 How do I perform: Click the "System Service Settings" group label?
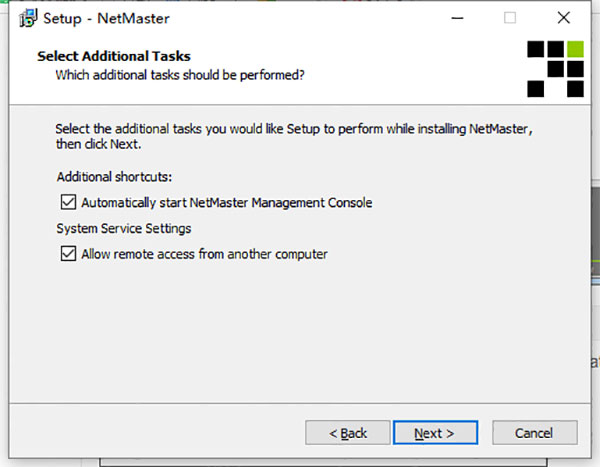122,229
